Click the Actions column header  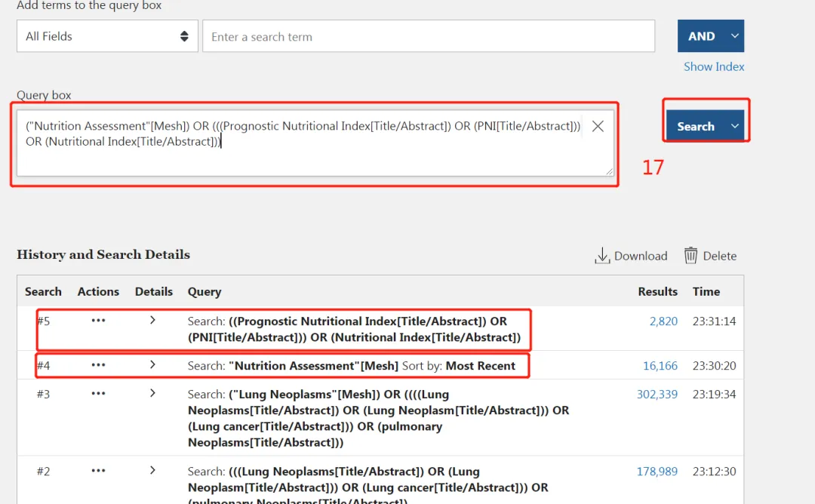[x=98, y=291]
